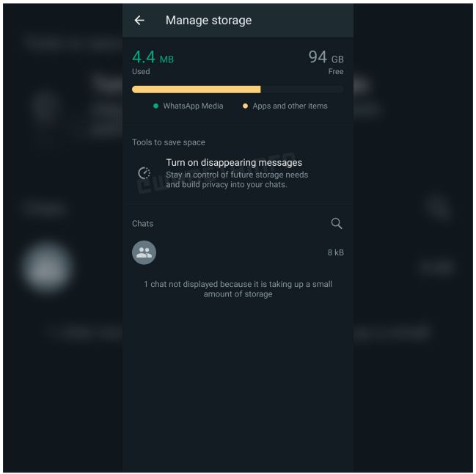Screen dimensions: 476x474
Task: Click the green WhatsApp Media legend dot
Action: 155,106
